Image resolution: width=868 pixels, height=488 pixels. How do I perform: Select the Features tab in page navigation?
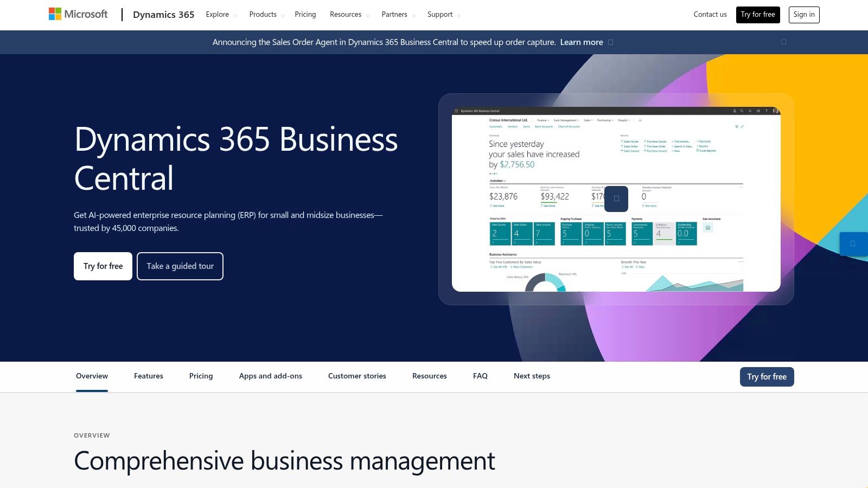(148, 376)
